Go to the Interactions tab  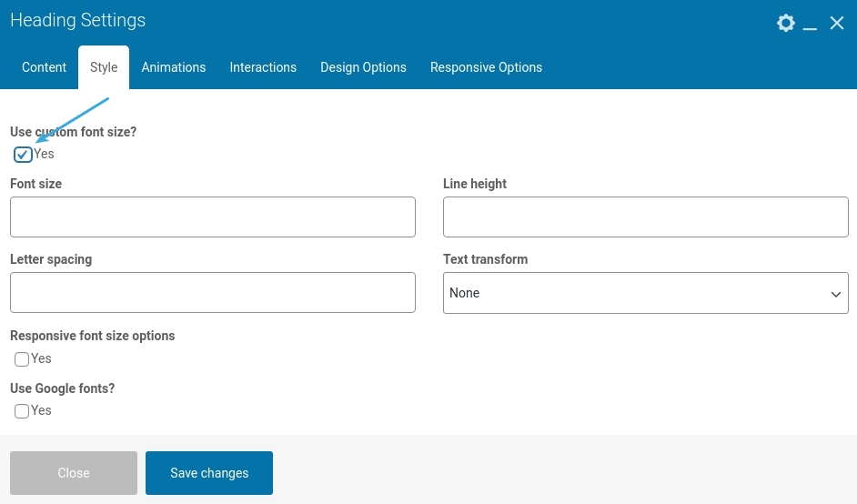pyautogui.click(x=263, y=67)
